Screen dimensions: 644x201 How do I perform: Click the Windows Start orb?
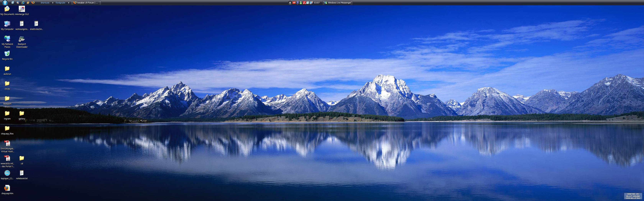click(x=5, y=3)
